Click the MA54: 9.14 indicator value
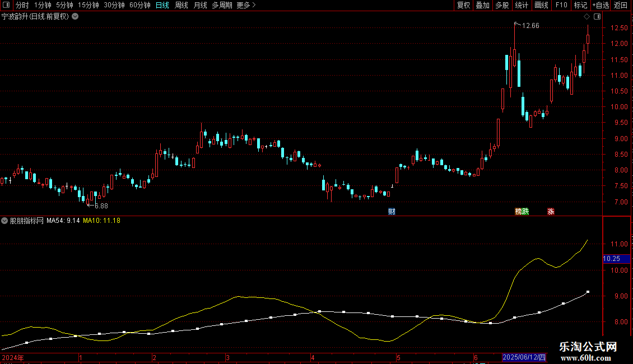 pos(63,221)
